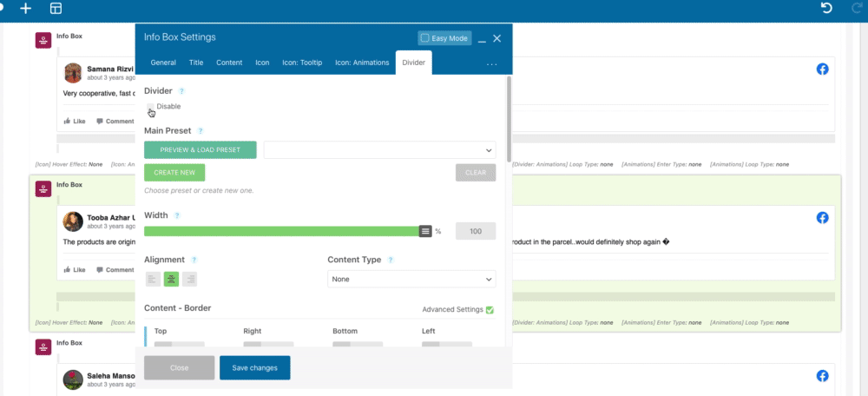Screen dimensions: 868x396
Task: Click the Samana Rizvi name text
Action: coord(110,69)
